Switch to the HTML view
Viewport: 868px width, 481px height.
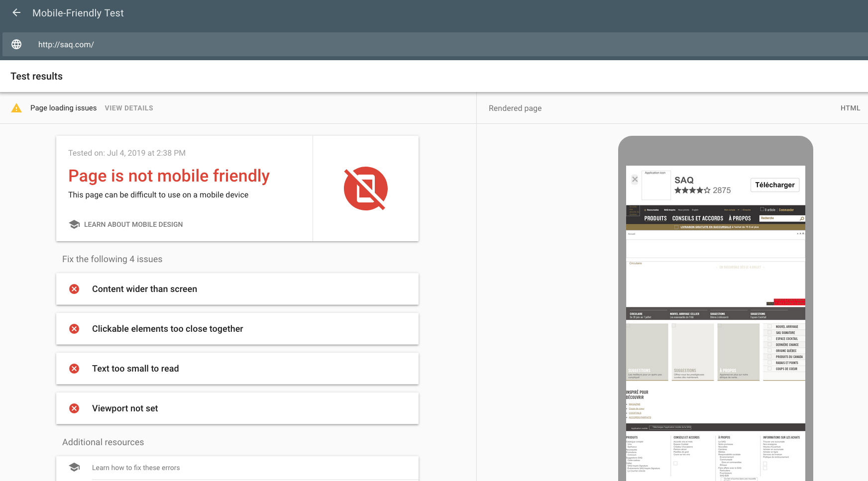click(850, 107)
